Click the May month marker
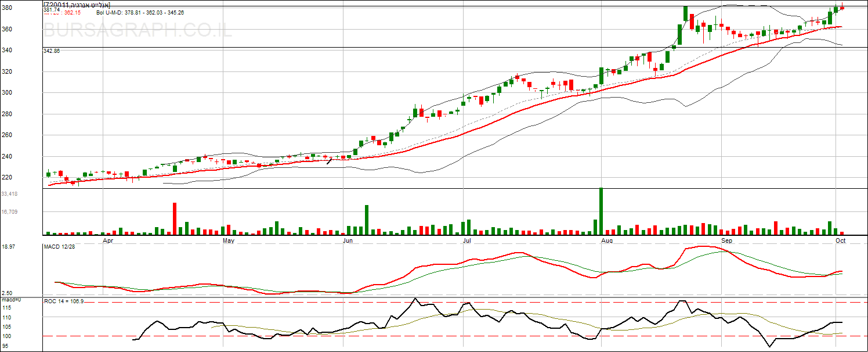The height and width of the screenshot is (352, 868). click(228, 240)
